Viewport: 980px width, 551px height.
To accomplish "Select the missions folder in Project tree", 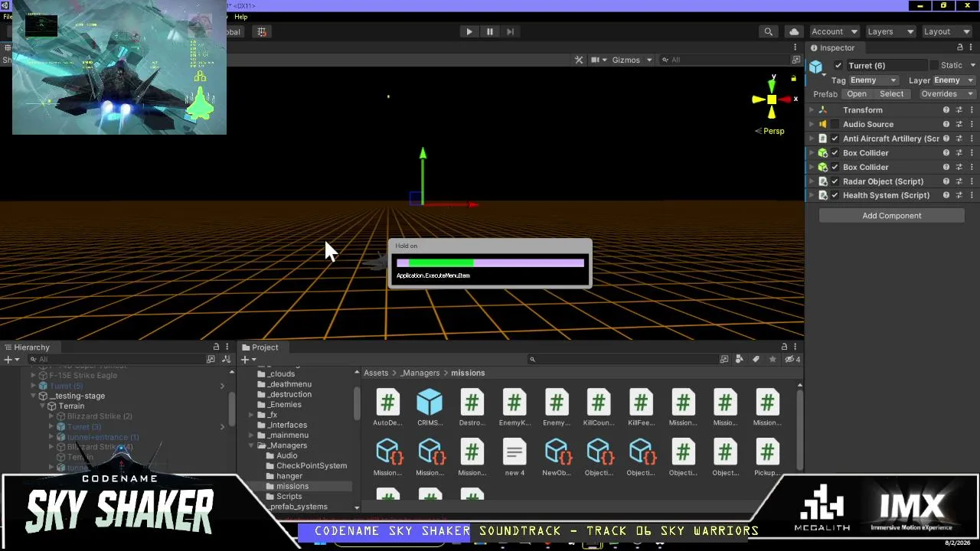I will pos(292,486).
